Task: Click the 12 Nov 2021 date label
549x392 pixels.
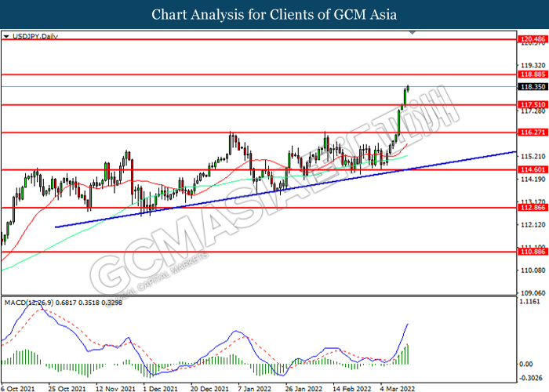Action: coord(115,389)
